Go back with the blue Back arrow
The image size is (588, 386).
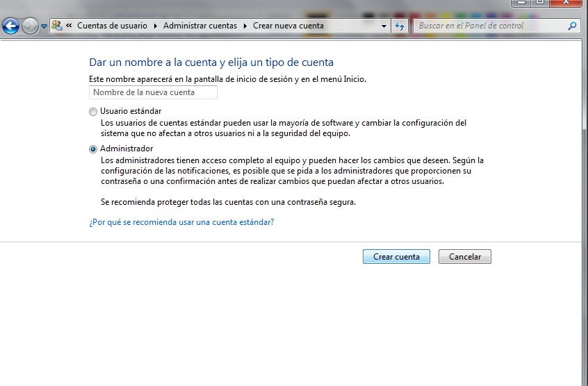pyautogui.click(x=10, y=26)
